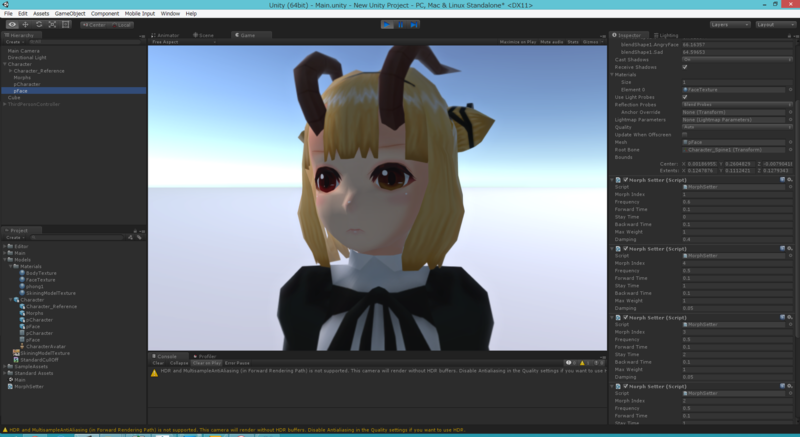Viewport: 800px width, 437px height.
Task: Click the Mute audio button
Action: [552, 42]
